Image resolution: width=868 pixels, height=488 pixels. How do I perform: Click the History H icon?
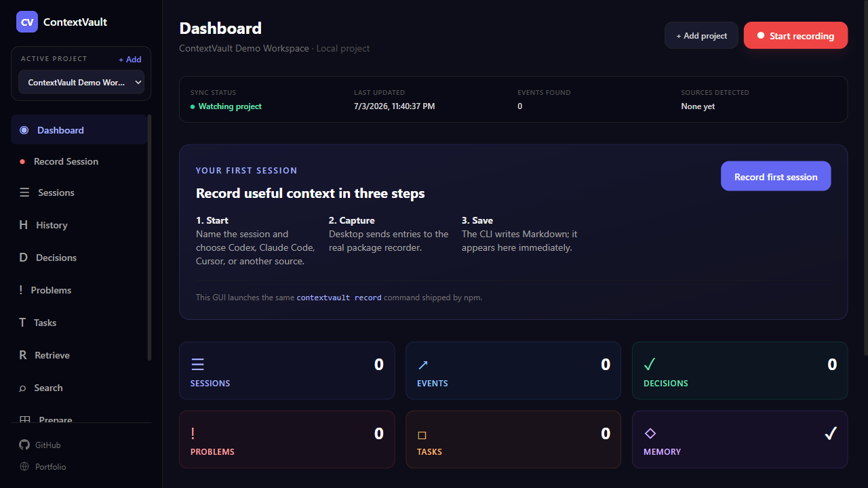(24, 225)
